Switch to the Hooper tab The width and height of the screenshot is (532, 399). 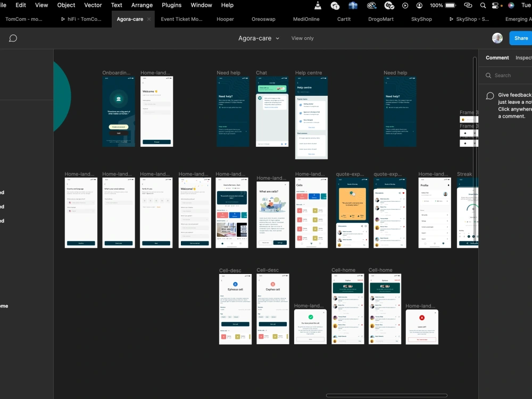pos(225,19)
